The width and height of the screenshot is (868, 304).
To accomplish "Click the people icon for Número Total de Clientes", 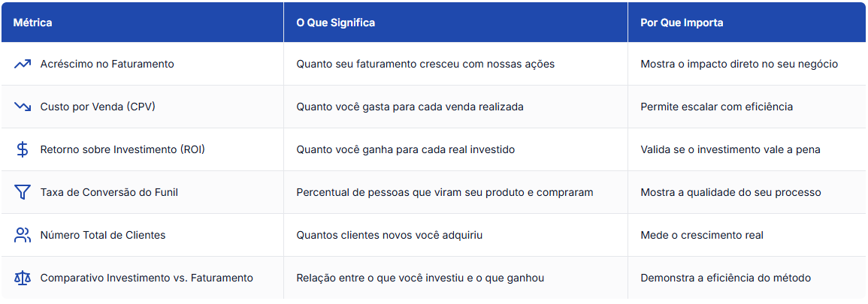I will pos(23,235).
